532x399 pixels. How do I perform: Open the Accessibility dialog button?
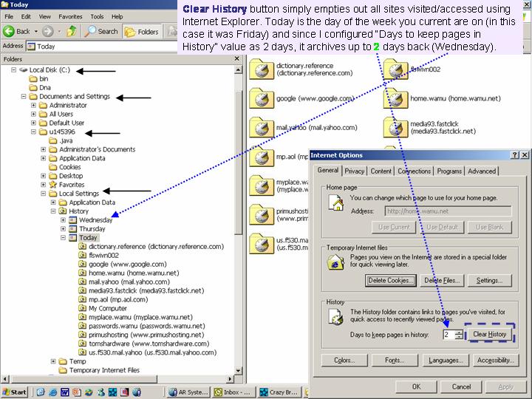496,361
